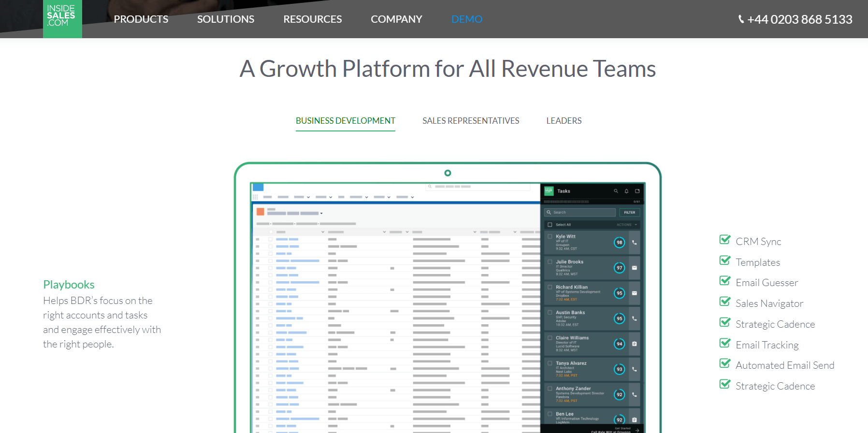Click the clipboard icon for Claire Williams
Viewport: 868px width, 433px height.
pyautogui.click(x=635, y=344)
